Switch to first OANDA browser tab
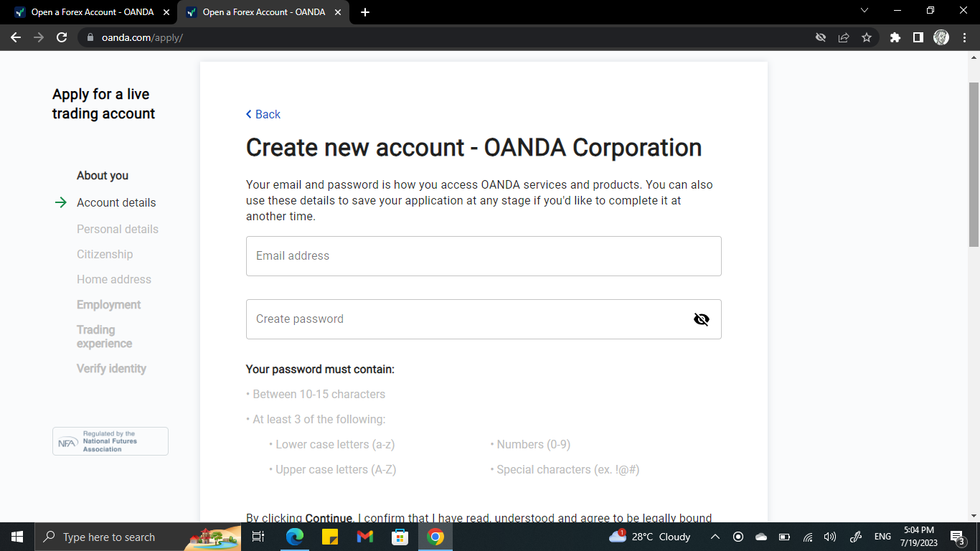This screenshot has height=551, width=980. pyautogui.click(x=90, y=12)
